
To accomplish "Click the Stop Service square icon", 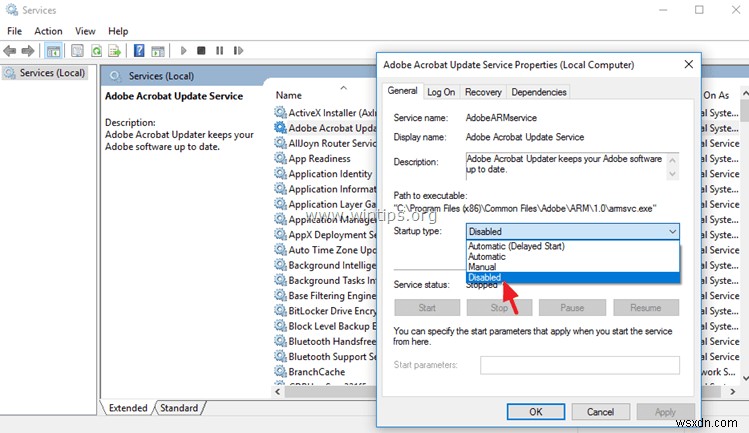I will click(x=201, y=50).
